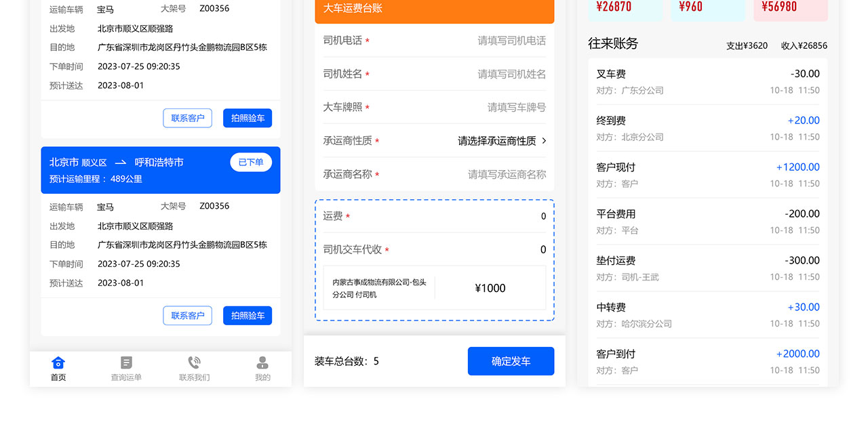Click the 往来账务 section heading
The height and width of the screenshot is (437, 868).
pos(613,43)
